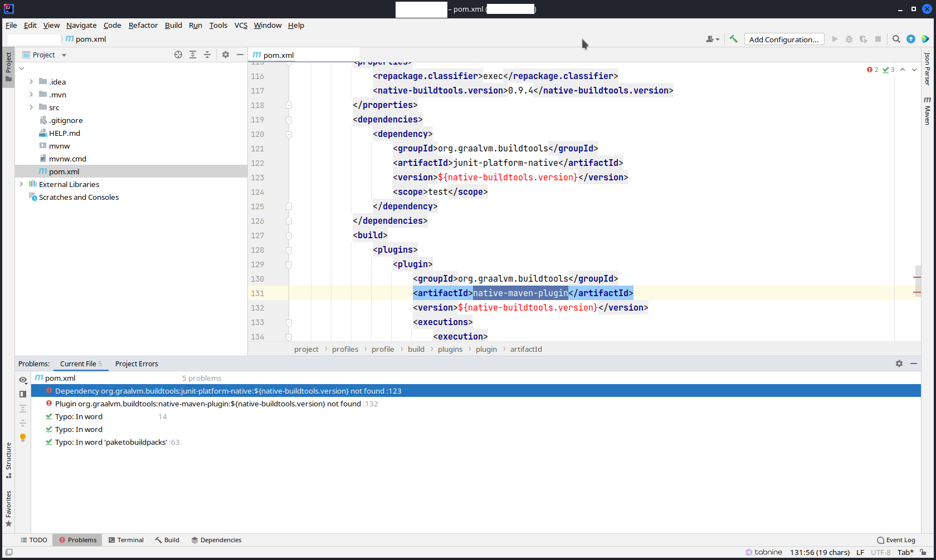Select junit-platform-native dependency not found error
This screenshot has width=936, height=560.
pos(476,391)
